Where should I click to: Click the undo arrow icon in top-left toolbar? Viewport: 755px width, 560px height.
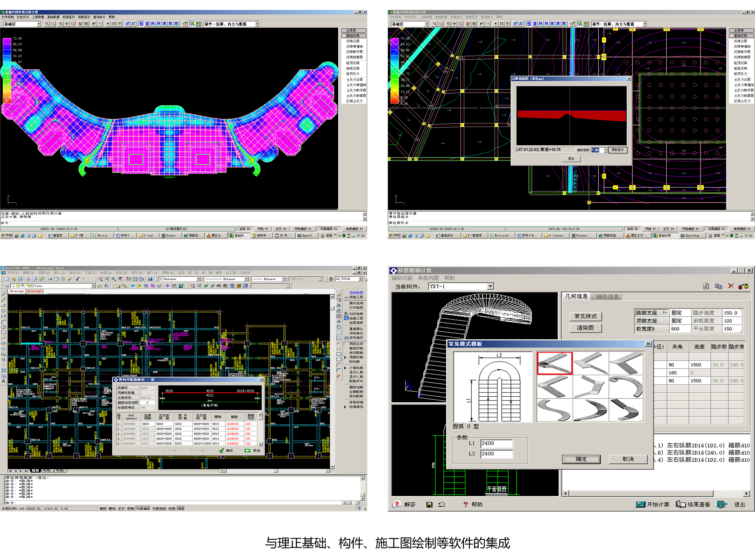pos(94,24)
